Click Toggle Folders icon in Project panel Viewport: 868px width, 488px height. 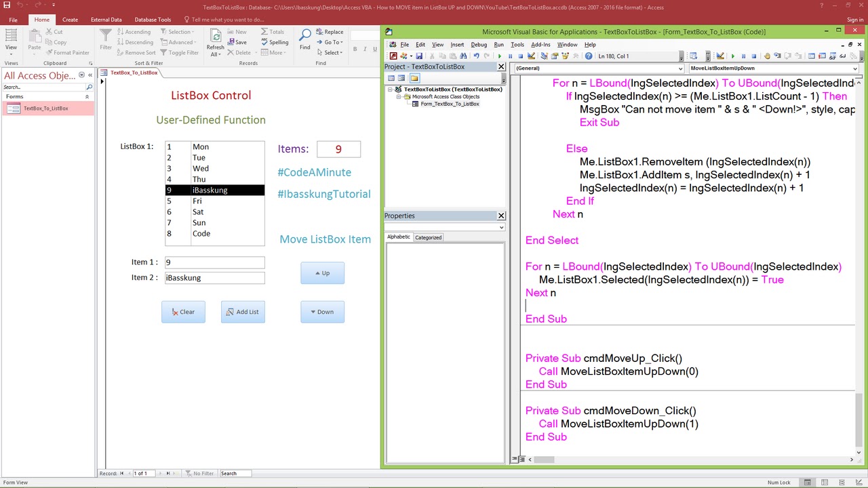414,78
